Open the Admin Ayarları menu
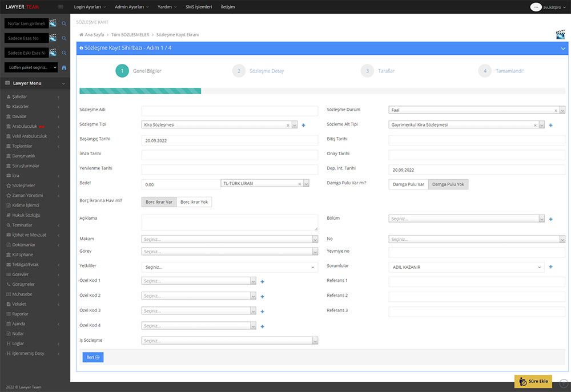The image size is (571, 392). (132, 7)
